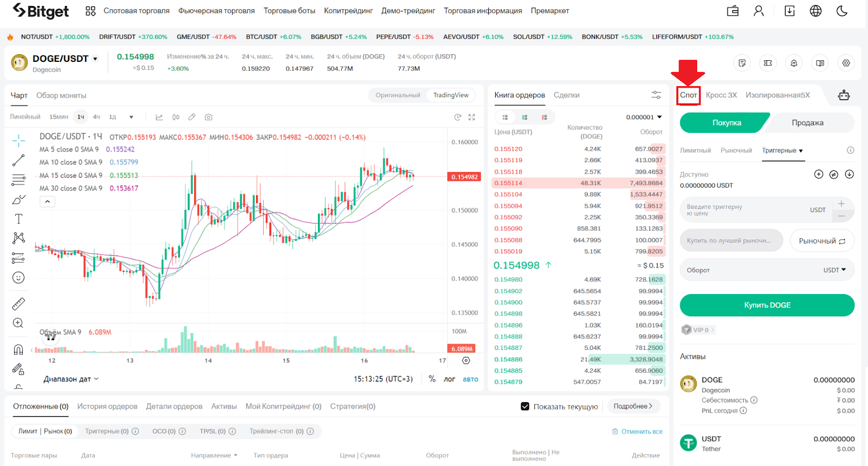
Task: Open the Направление column filter
Action: point(214,456)
